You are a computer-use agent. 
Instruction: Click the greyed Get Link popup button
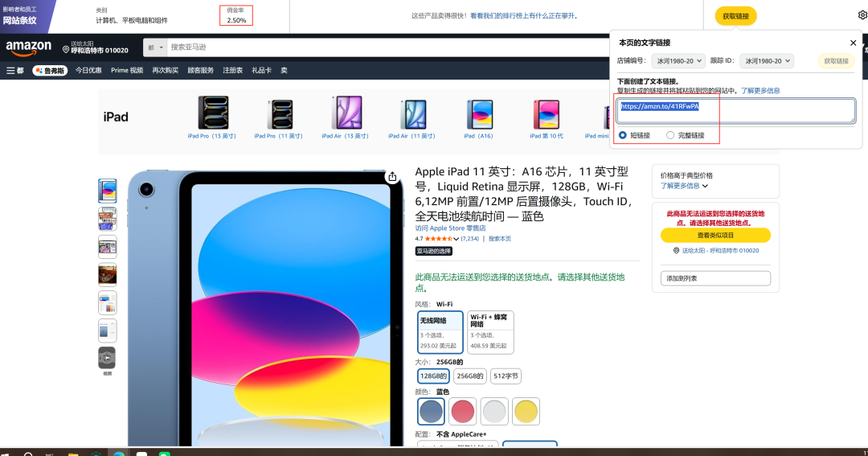pyautogui.click(x=836, y=61)
